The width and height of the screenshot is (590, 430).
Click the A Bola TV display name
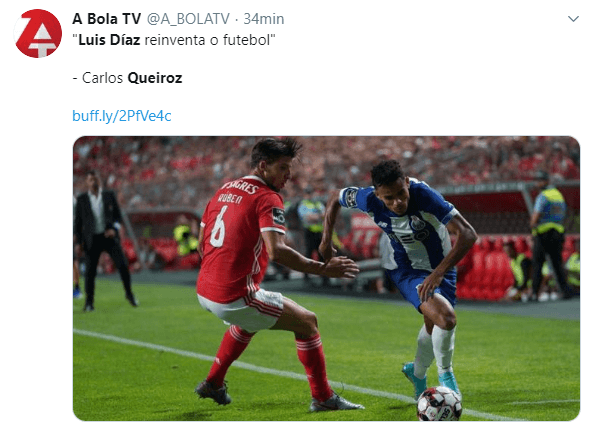tap(106, 19)
